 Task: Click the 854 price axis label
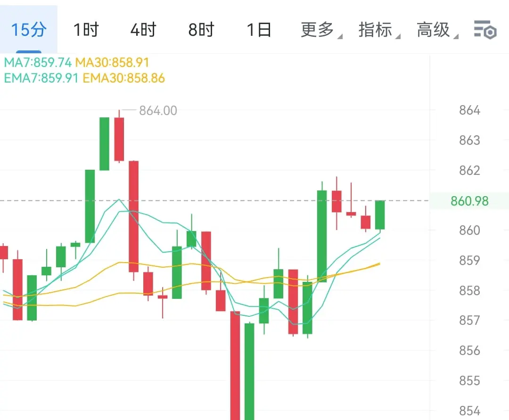[469, 411]
